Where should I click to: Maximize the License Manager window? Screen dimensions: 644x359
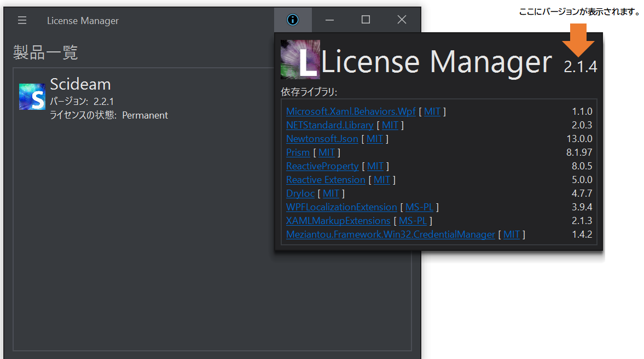click(365, 20)
